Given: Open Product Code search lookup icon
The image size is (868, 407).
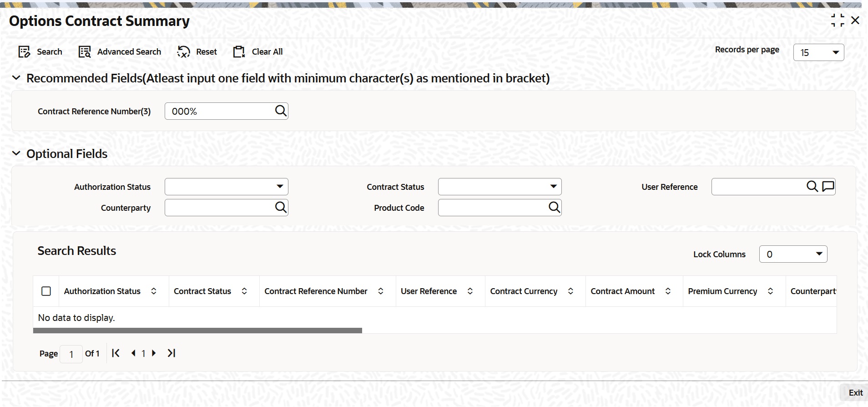Looking at the screenshot, I should click(x=554, y=207).
